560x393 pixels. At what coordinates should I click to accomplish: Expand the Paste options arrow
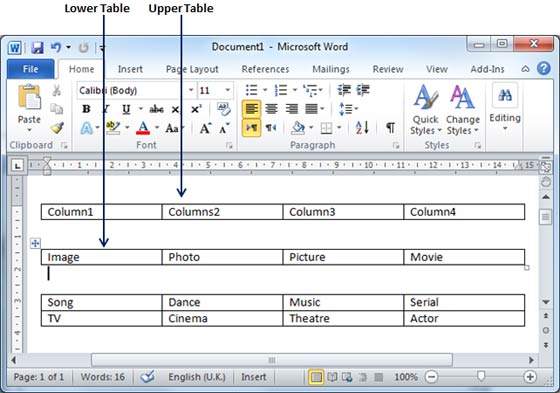(x=29, y=130)
